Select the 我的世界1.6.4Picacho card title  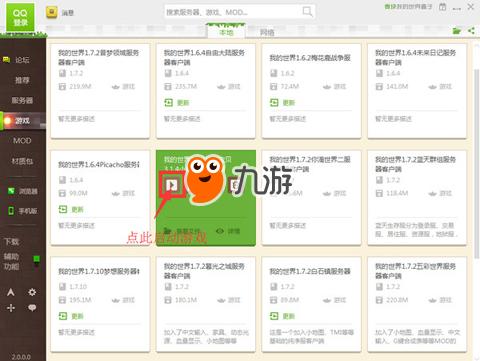tap(99, 164)
